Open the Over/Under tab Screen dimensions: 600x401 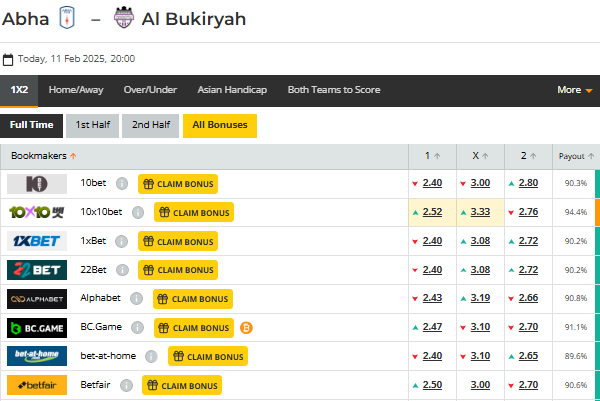coord(150,90)
